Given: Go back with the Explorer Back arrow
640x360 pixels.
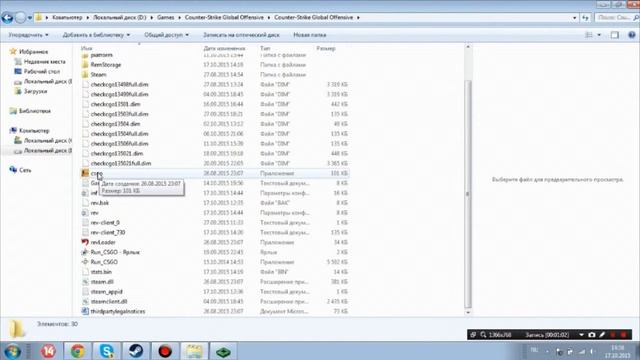Looking at the screenshot, I should point(7,18).
